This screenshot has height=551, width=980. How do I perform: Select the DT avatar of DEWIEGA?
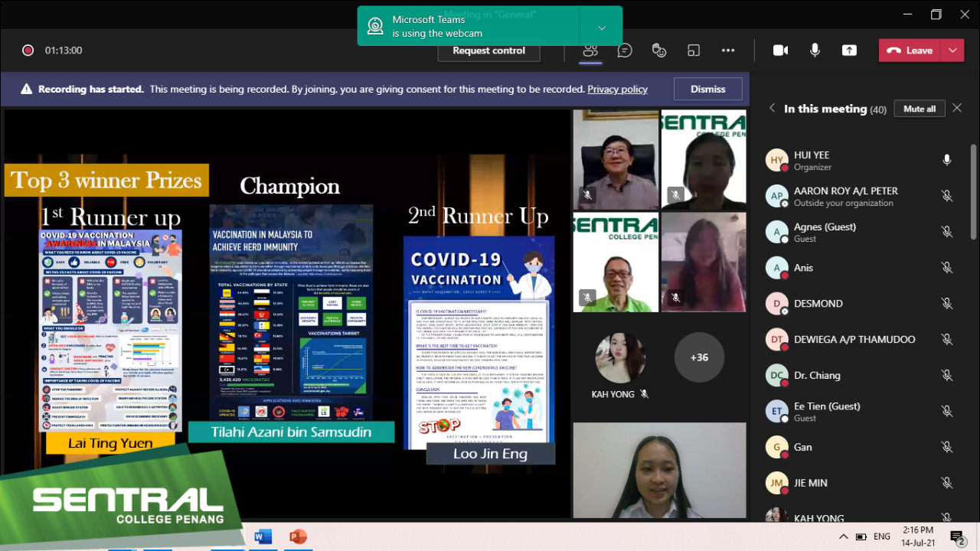click(x=776, y=340)
